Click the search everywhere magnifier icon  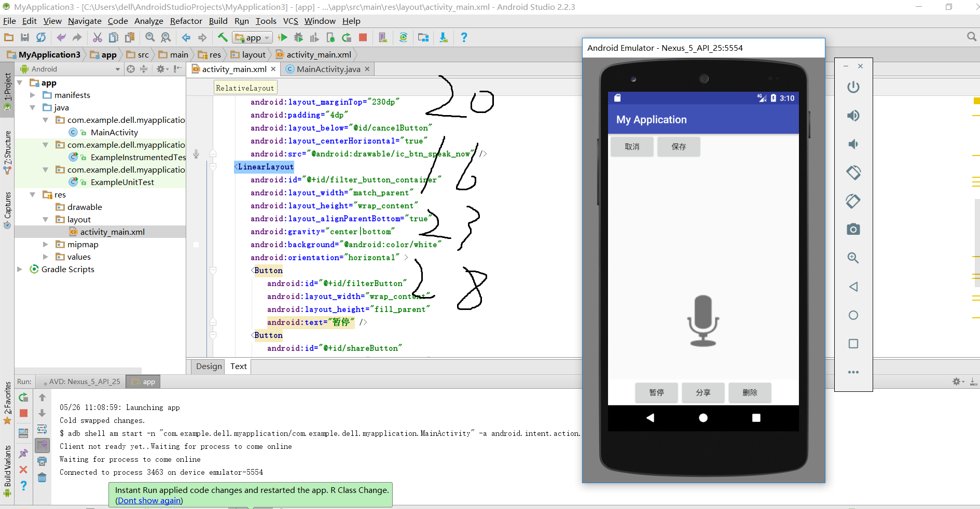coord(972,36)
